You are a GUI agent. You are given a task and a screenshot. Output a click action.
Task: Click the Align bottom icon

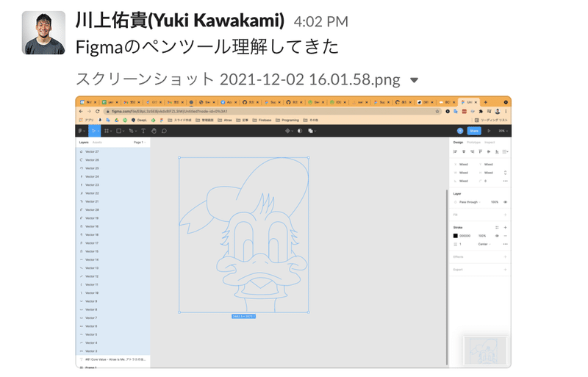pyautogui.click(x=497, y=151)
